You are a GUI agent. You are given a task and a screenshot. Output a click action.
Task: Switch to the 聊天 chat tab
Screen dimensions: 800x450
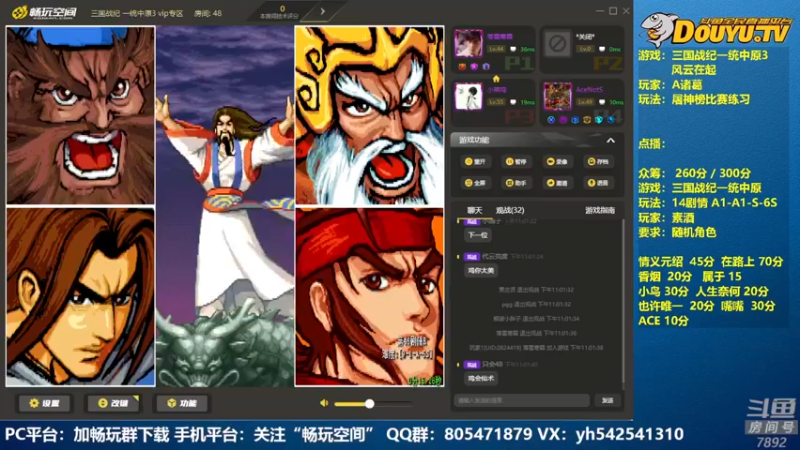tap(474, 210)
